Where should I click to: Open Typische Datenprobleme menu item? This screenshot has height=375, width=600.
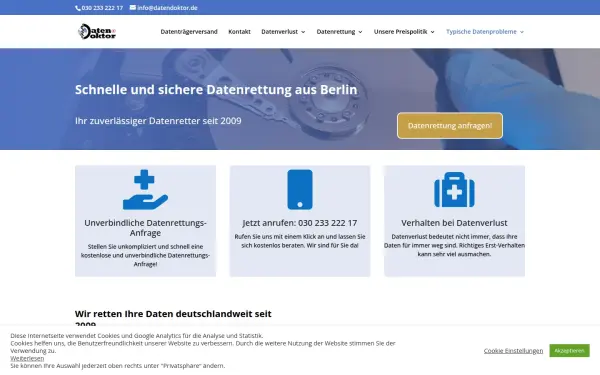[x=481, y=32]
